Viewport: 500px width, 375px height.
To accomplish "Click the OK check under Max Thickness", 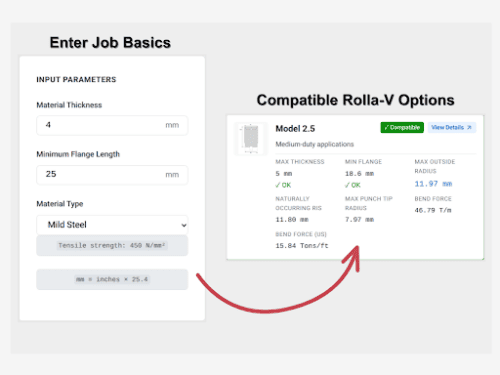I will click(x=283, y=185).
